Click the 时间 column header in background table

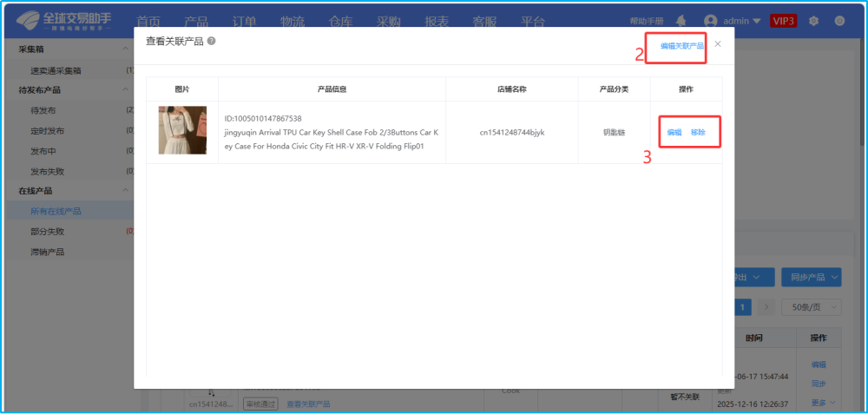(x=753, y=338)
